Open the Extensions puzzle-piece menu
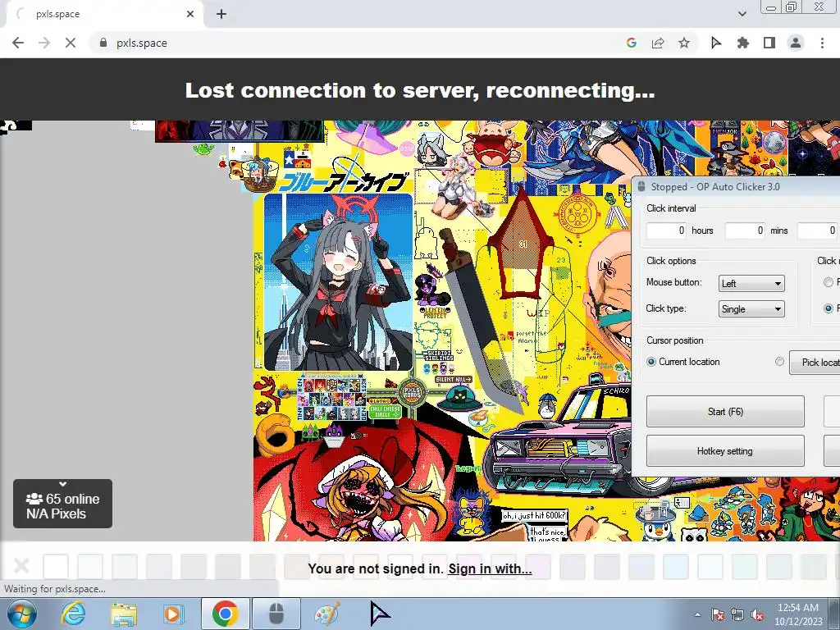This screenshot has height=630, width=840. pyautogui.click(x=742, y=43)
